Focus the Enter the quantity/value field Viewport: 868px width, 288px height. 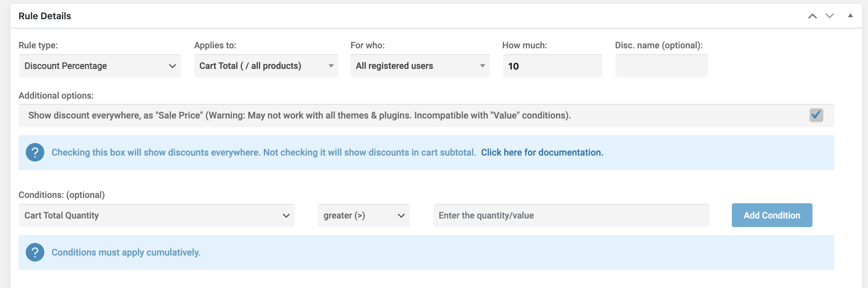pyautogui.click(x=571, y=216)
